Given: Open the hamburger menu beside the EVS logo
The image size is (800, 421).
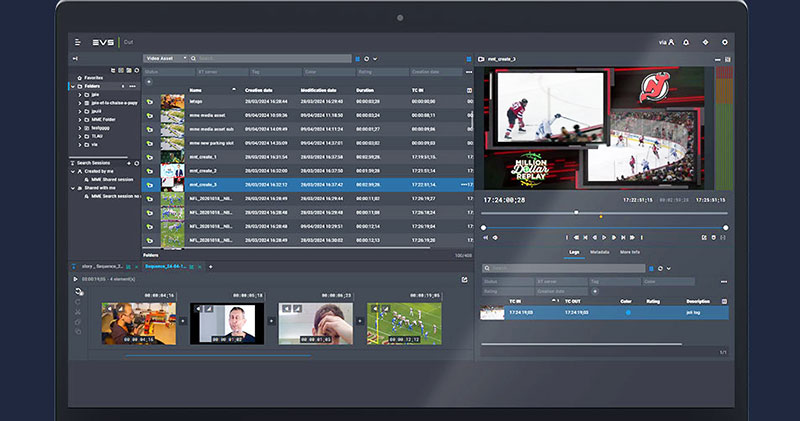Looking at the screenshot, I should pyautogui.click(x=77, y=42).
